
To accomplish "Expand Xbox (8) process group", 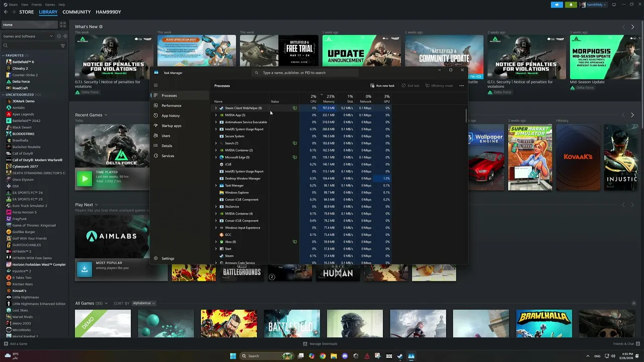I will click(x=216, y=242).
